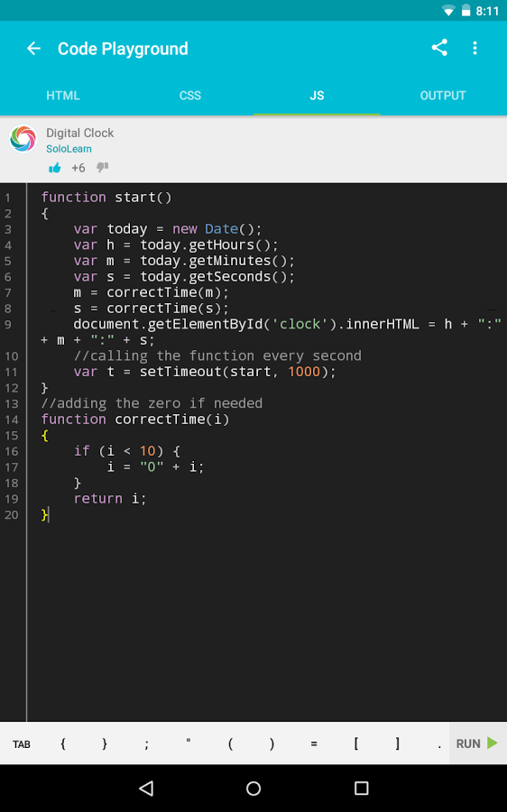Share this code via share icon

(439, 48)
